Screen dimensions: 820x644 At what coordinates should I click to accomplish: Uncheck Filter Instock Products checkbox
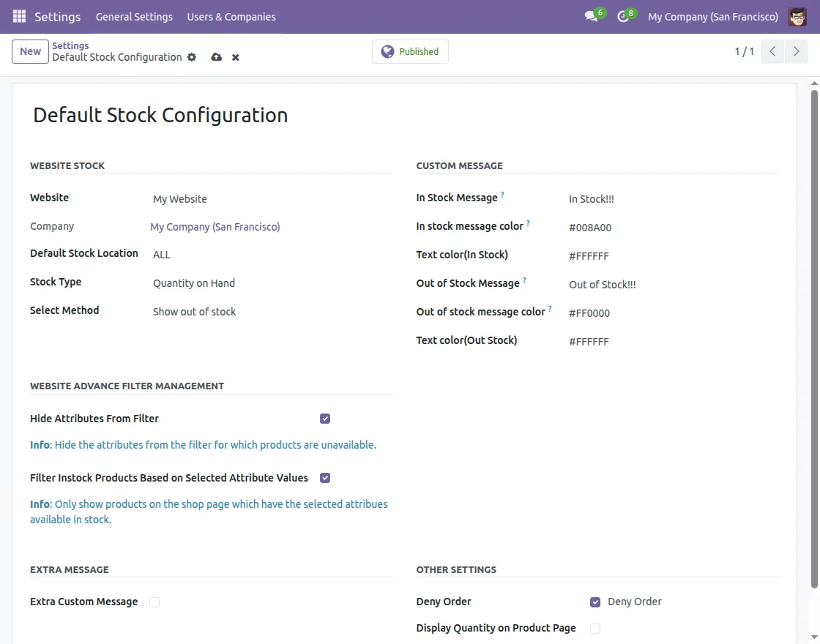tap(325, 478)
